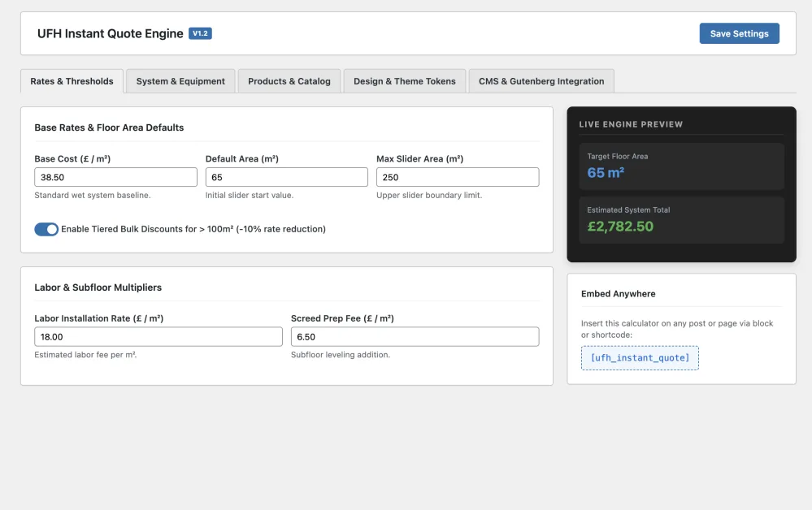The image size is (812, 510).
Task: Edit the Labor Installation Rate field
Action: tap(158, 337)
